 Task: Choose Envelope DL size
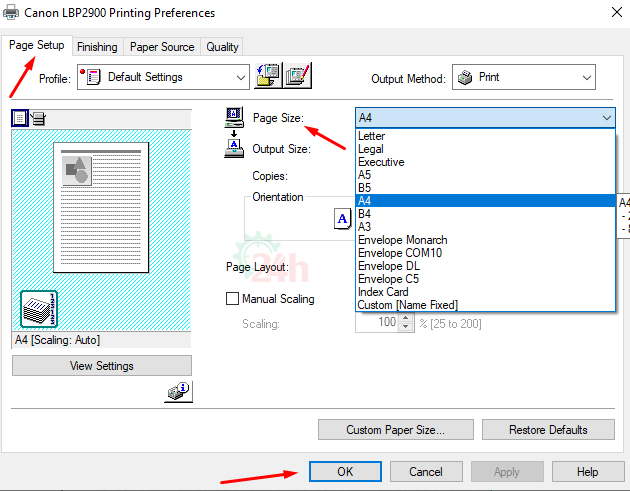pyautogui.click(x=485, y=266)
